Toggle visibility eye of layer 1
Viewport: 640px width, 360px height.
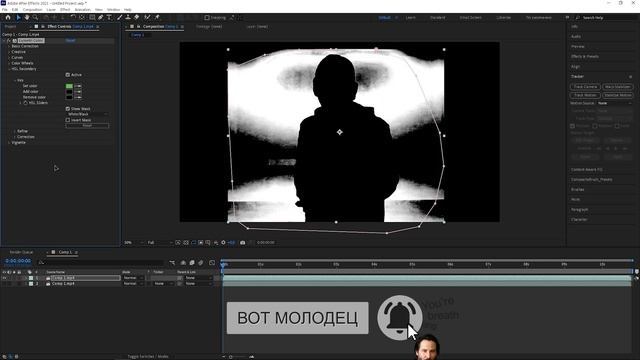[4, 278]
